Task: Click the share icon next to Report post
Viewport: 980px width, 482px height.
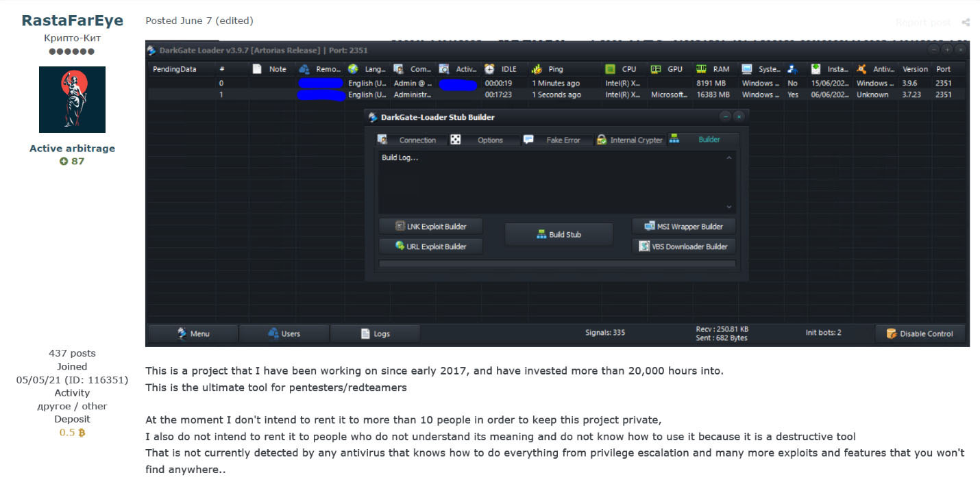Action: click(x=966, y=23)
